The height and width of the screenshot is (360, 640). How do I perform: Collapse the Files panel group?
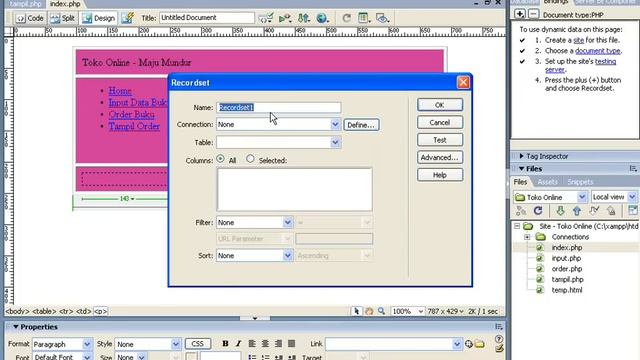(521, 168)
